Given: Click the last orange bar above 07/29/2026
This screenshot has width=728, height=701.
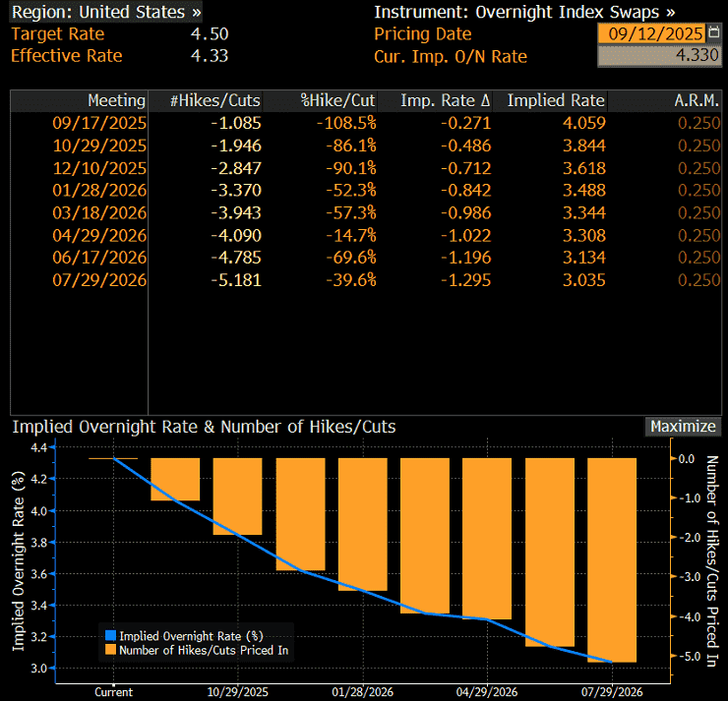Looking at the screenshot, I should [612, 560].
